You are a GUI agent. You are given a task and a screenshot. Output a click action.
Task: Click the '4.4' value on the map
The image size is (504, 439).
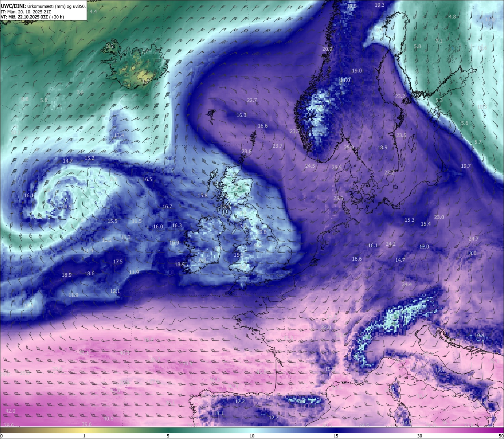[93, 12]
